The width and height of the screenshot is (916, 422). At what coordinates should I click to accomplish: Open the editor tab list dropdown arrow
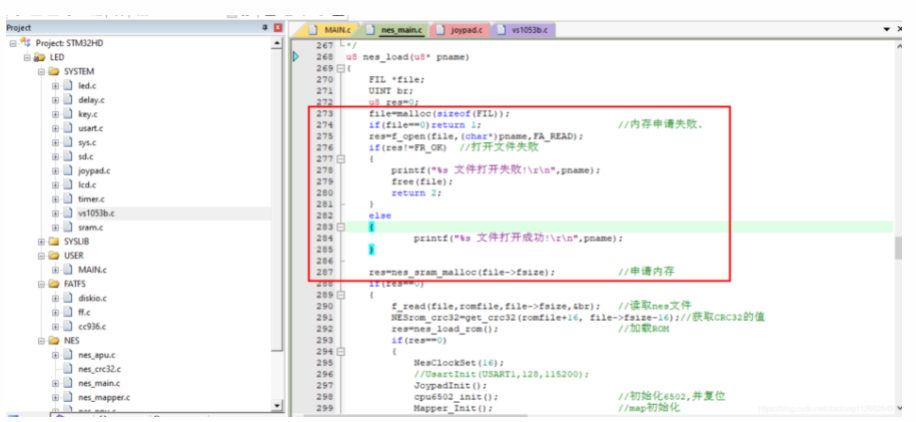pos(887,29)
